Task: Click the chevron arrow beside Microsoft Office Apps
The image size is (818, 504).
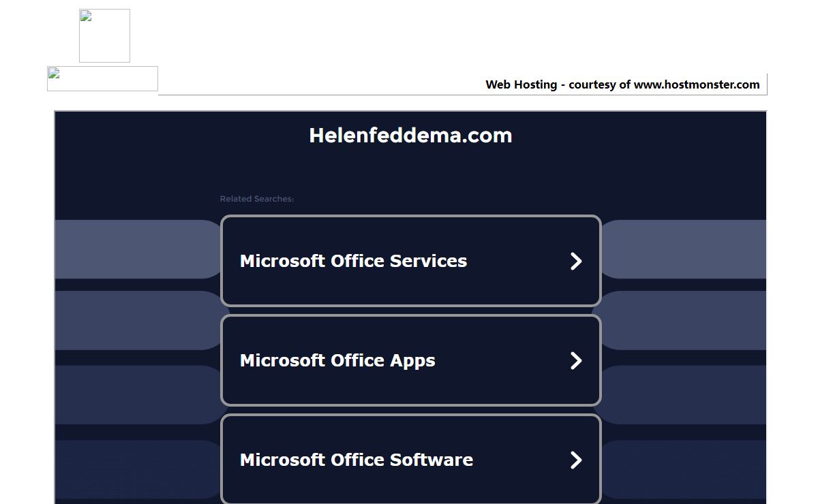Action: tap(576, 360)
